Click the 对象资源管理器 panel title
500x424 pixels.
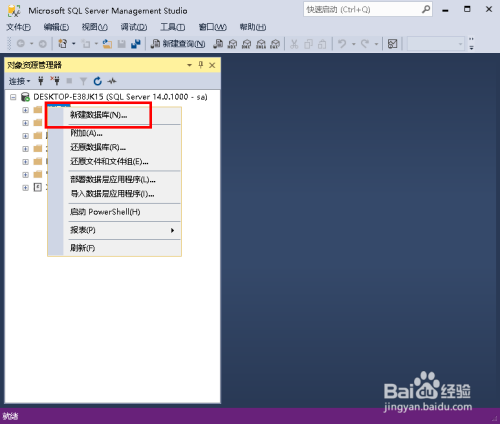tap(35, 65)
